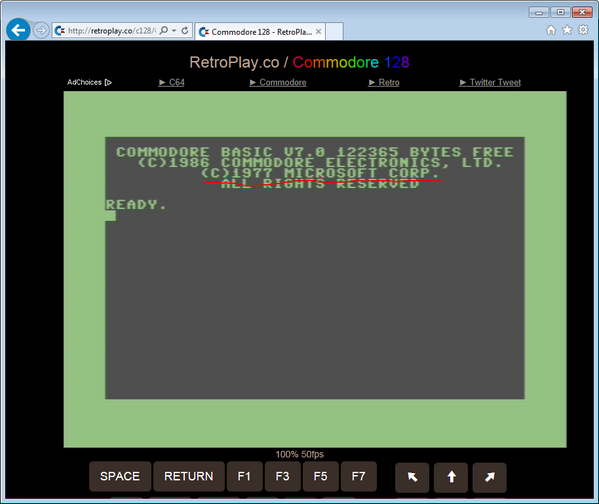
Task: Open a new blank tab
Action: pos(334,32)
